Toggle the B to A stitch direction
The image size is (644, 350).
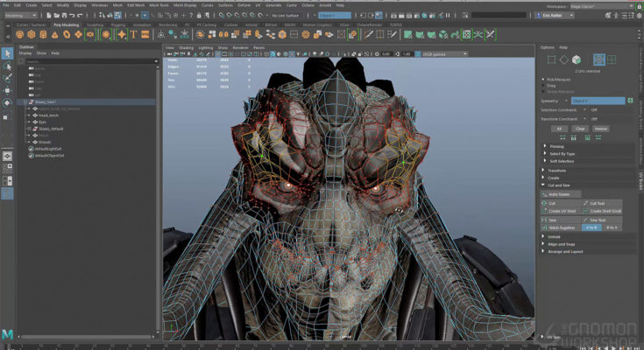[x=612, y=227]
